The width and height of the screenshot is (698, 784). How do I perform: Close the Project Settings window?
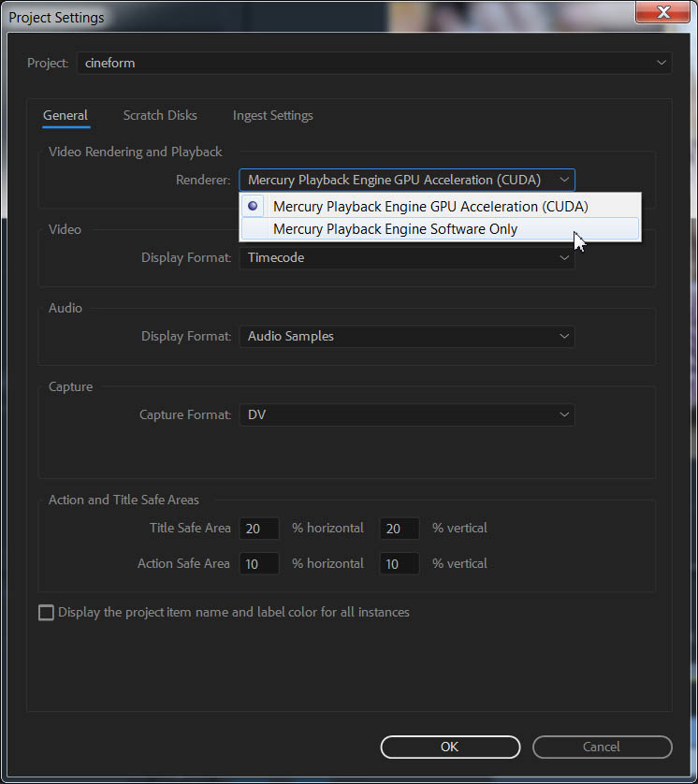coord(663,12)
